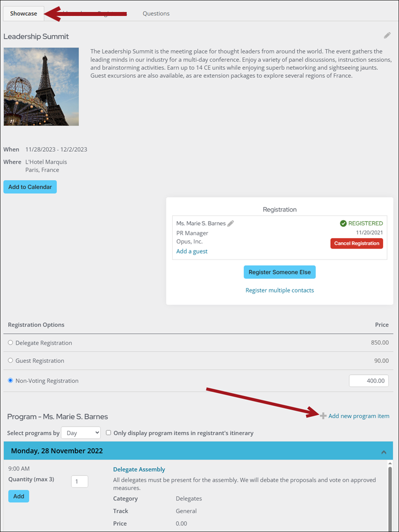Click the 9:00 AM time label

point(19,469)
